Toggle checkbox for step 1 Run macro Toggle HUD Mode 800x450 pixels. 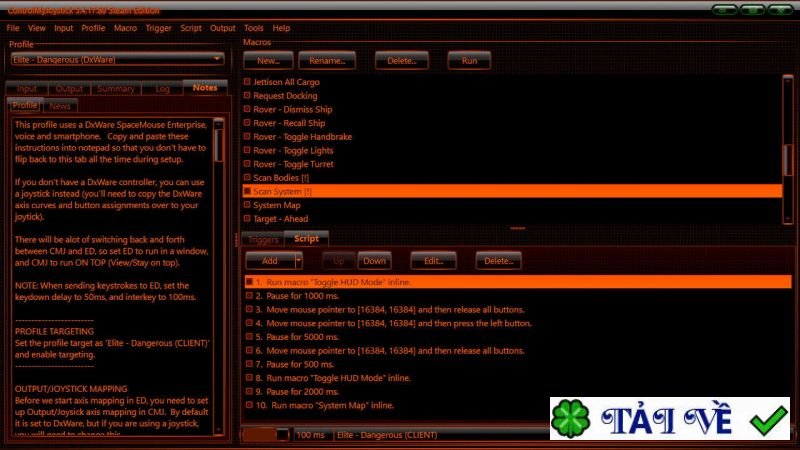point(249,282)
